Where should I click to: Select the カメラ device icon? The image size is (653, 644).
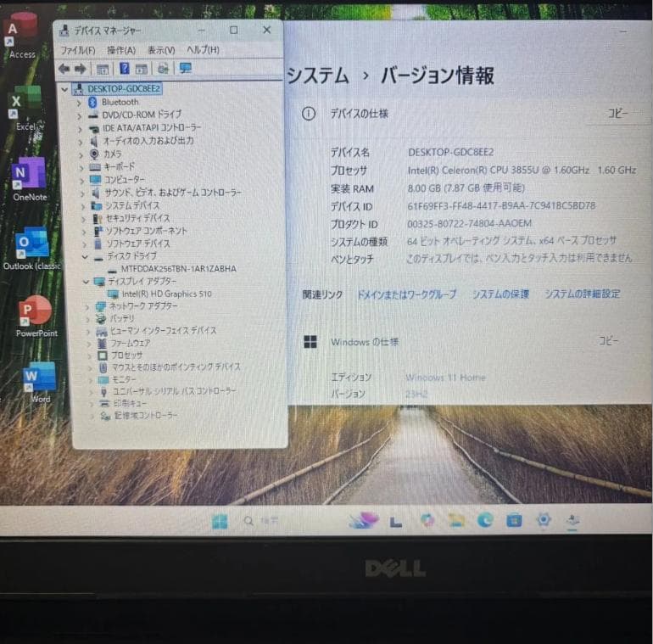[94, 154]
